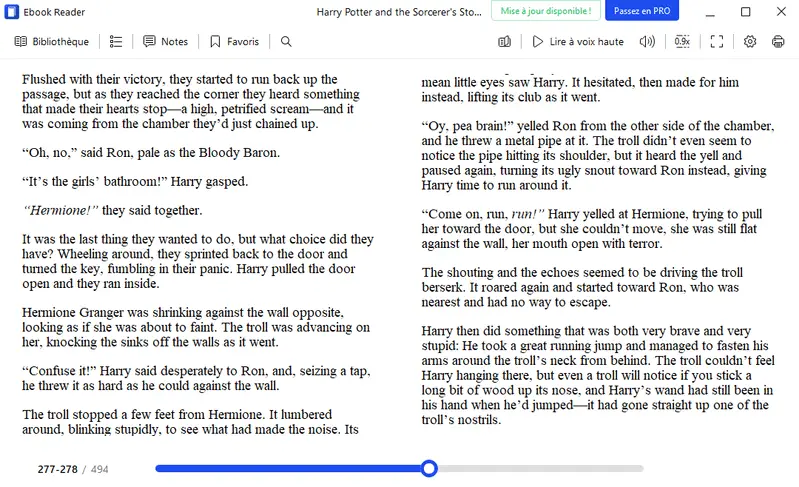
Task: Close the Ebook Reader window
Action: click(781, 11)
